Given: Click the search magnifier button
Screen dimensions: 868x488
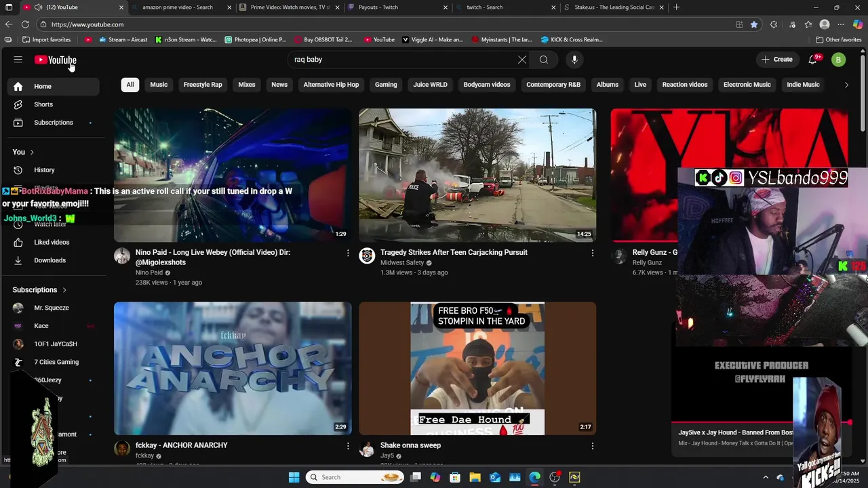Looking at the screenshot, I should click(544, 60).
